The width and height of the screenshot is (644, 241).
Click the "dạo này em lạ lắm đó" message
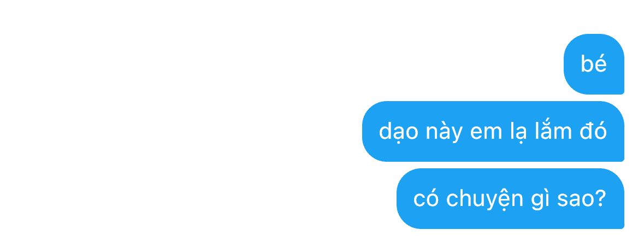pos(493,131)
